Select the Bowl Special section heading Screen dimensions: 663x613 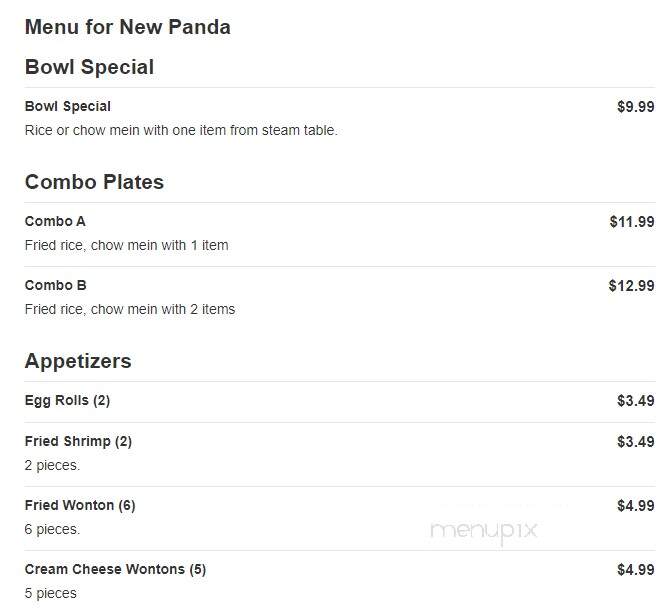tap(89, 67)
